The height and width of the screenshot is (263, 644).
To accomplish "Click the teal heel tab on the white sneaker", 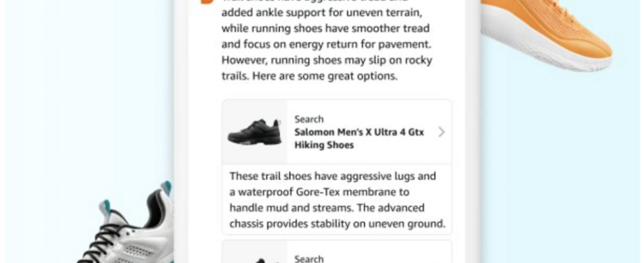I will point(167,187).
